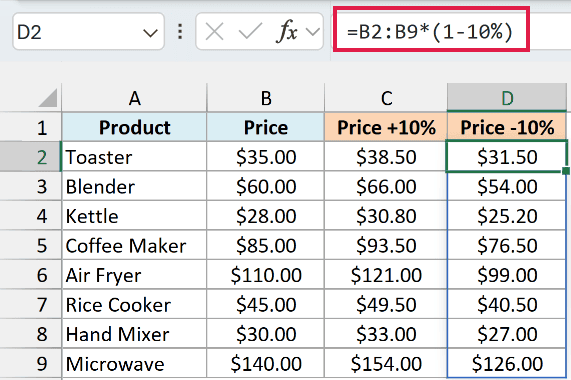This screenshot has height=380, width=571.
Task: Select row 5 header
Action: click(x=31, y=245)
